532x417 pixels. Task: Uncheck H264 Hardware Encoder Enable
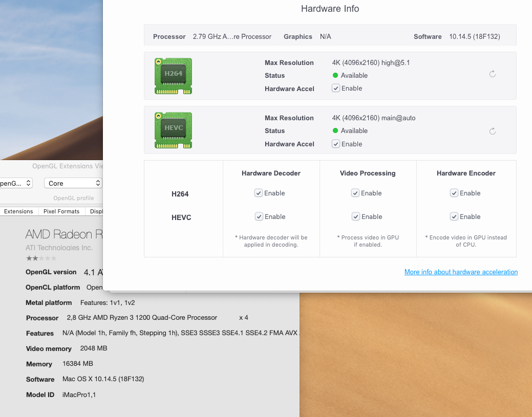click(454, 193)
